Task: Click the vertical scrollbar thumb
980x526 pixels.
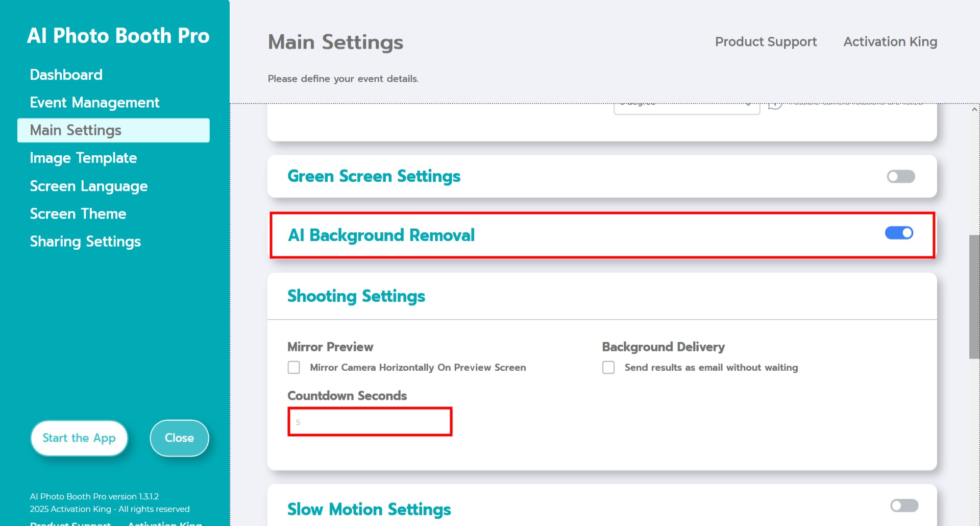Action: point(974,296)
